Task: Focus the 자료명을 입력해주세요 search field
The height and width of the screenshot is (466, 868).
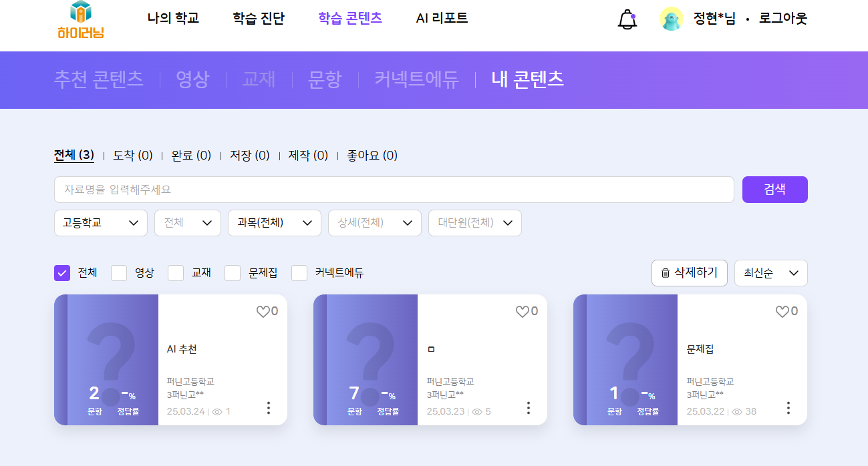Action: [x=394, y=190]
